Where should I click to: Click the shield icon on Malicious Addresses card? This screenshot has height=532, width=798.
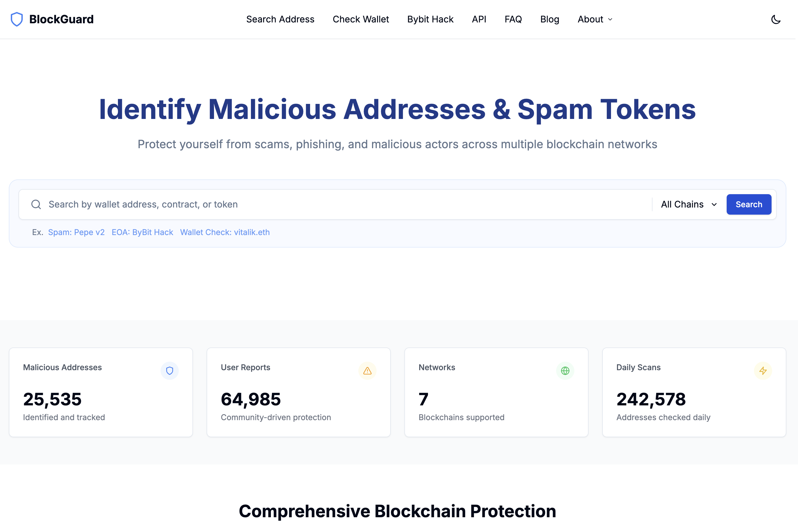tap(170, 371)
